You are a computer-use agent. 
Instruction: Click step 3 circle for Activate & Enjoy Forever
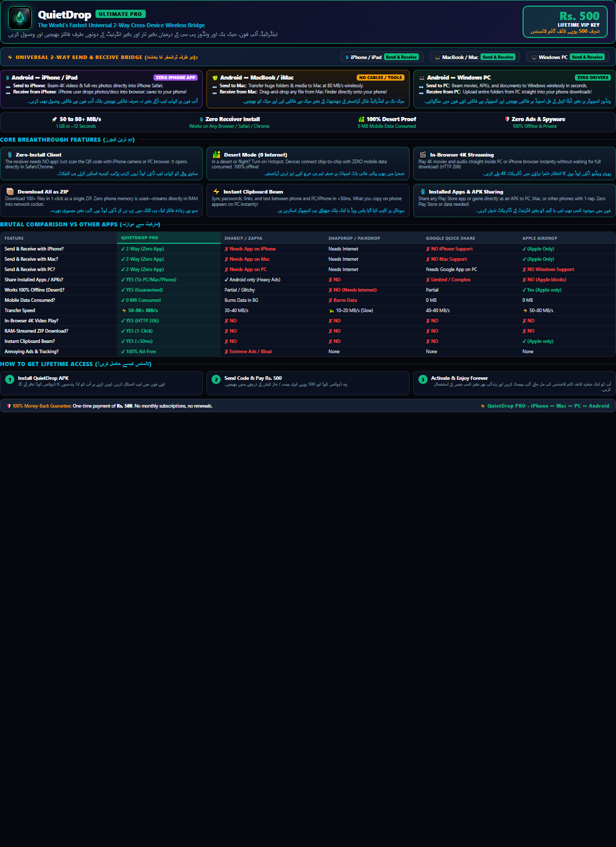click(422, 379)
